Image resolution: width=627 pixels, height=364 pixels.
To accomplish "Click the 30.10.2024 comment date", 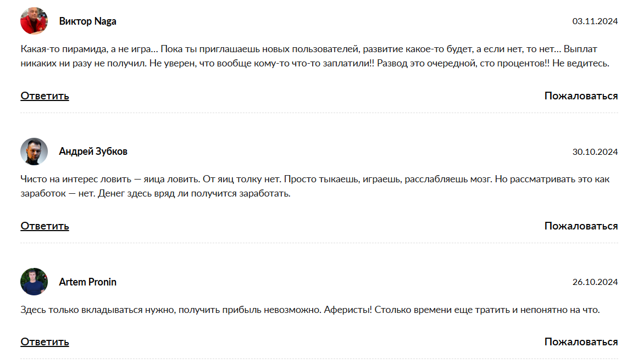I will [x=595, y=152].
